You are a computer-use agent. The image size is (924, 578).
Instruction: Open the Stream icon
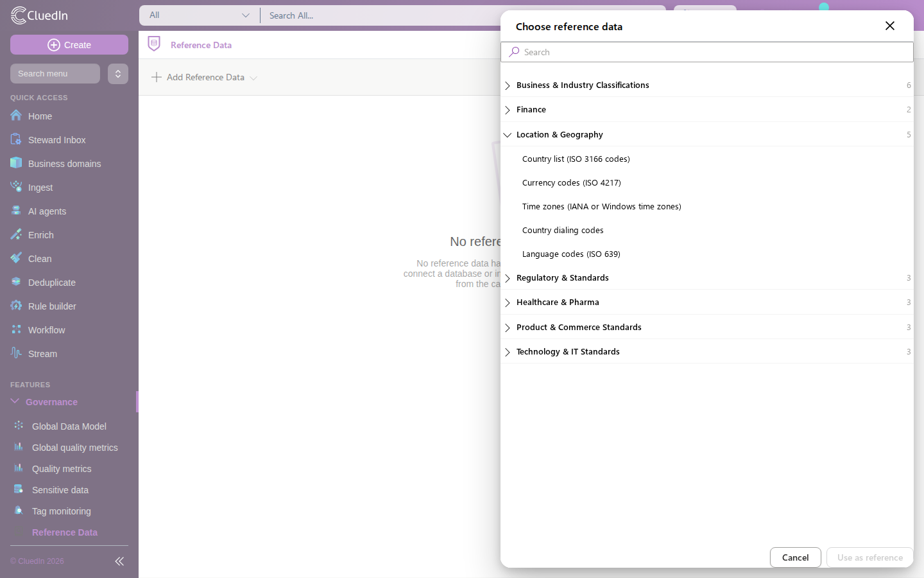(x=16, y=353)
